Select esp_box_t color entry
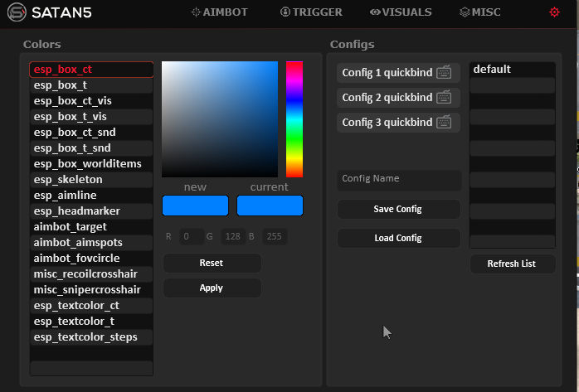Viewport: 579px width, 392px height. pyautogui.click(x=91, y=85)
